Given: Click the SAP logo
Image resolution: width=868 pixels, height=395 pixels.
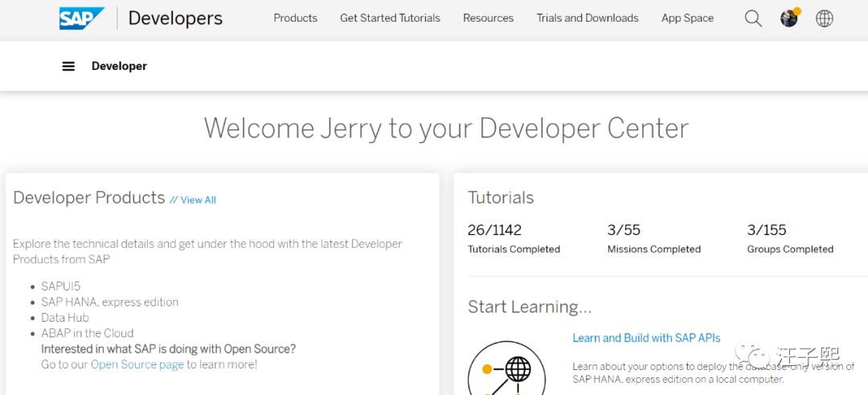Looking at the screenshot, I should tap(82, 19).
